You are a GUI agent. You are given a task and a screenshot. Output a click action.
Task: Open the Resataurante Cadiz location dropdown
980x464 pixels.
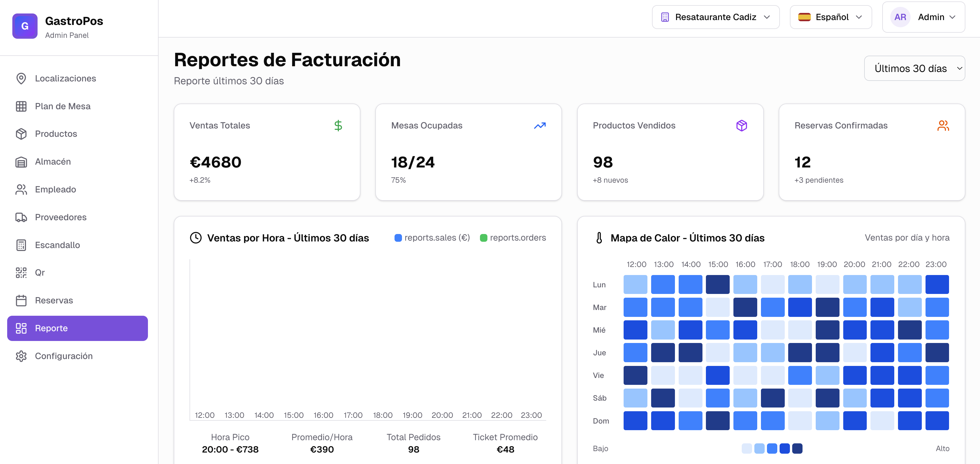(715, 17)
